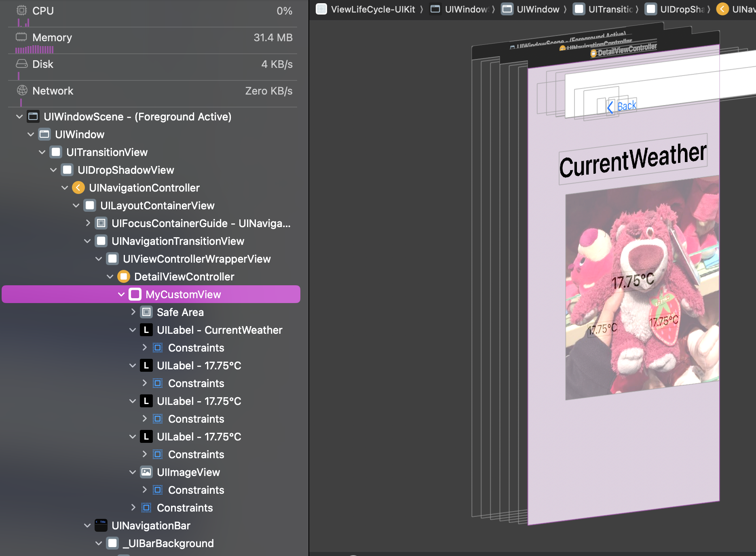
Task: Click the Network Zero KB/s value
Action: [x=269, y=91]
